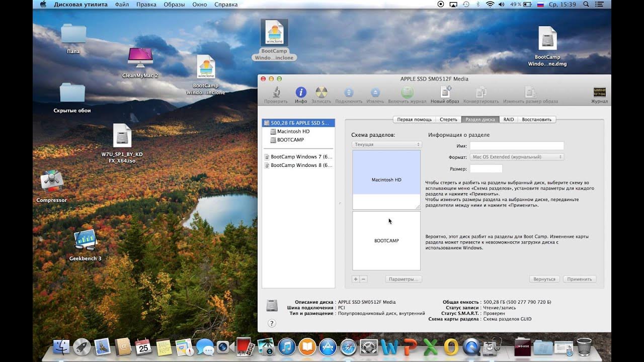644x362 pixels.
Task: Click Изменить размер образа toolbar icon
Action: (530, 92)
